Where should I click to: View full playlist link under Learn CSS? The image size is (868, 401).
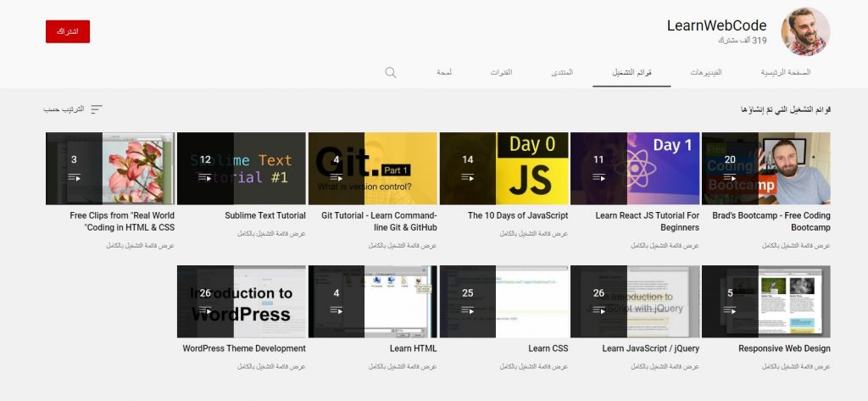[x=534, y=366]
